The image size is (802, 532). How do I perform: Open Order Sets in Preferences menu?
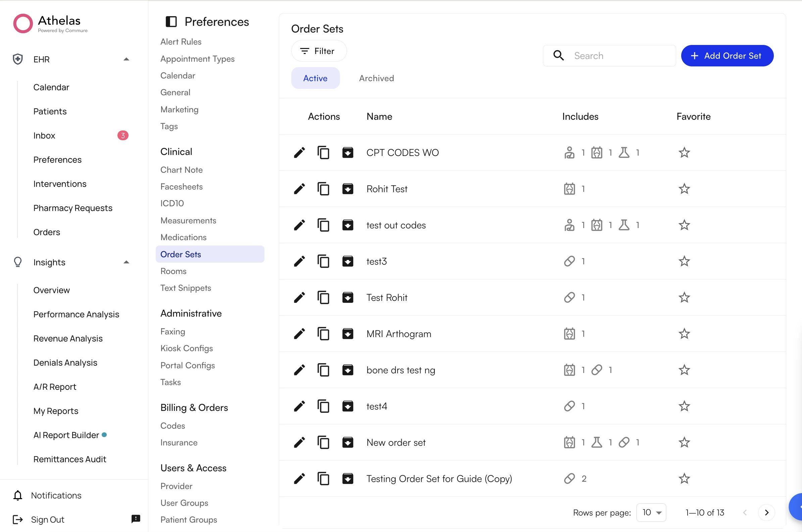pyautogui.click(x=210, y=255)
